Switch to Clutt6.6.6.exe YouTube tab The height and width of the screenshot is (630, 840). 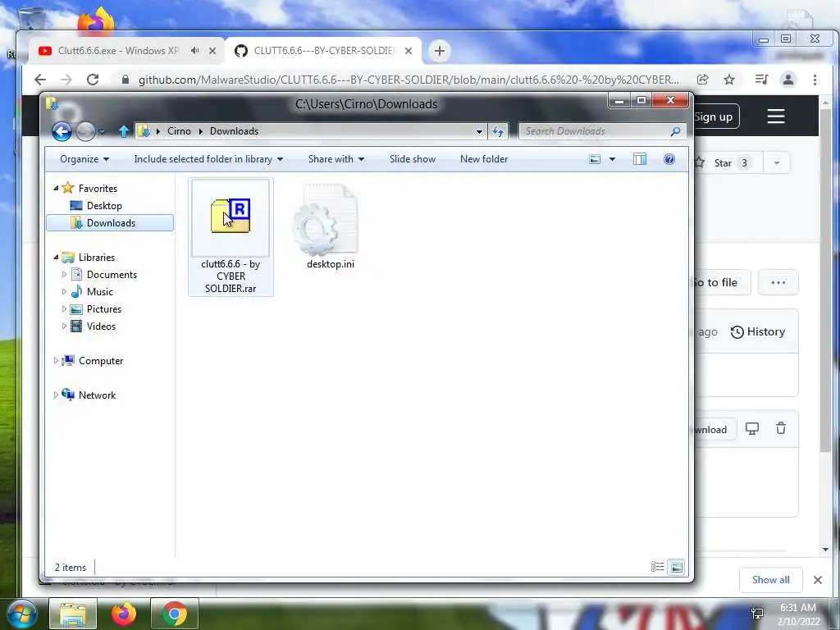click(126, 51)
